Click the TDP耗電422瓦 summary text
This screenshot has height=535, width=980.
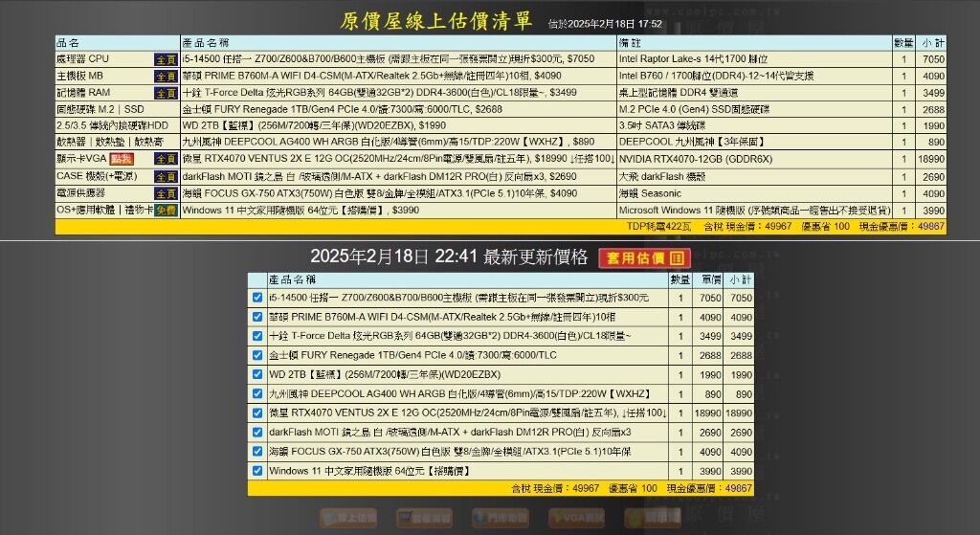[x=658, y=226]
